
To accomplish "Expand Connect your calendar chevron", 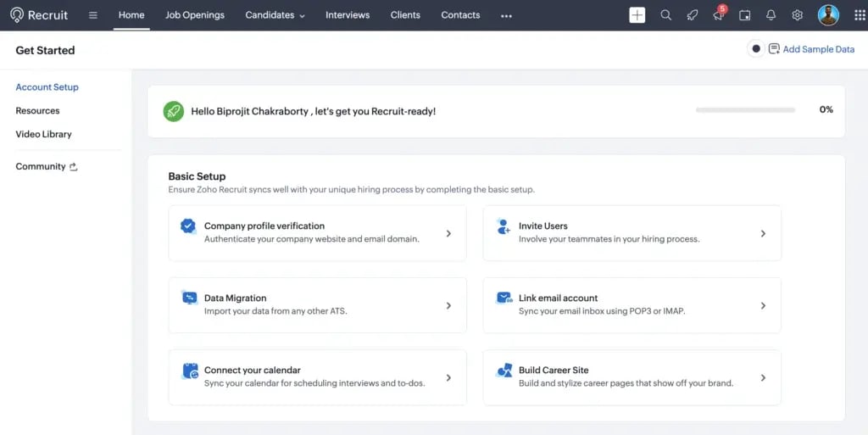I will (448, 377).
